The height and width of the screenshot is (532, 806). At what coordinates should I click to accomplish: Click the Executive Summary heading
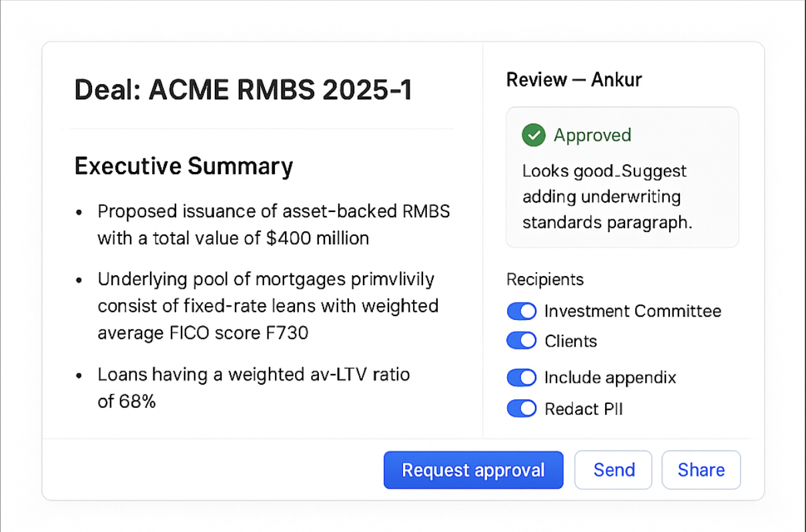coord(183,167)
